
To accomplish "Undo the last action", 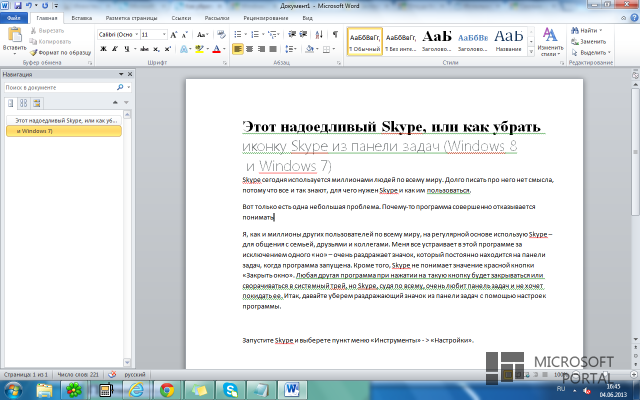I will (x=29, y=6).
